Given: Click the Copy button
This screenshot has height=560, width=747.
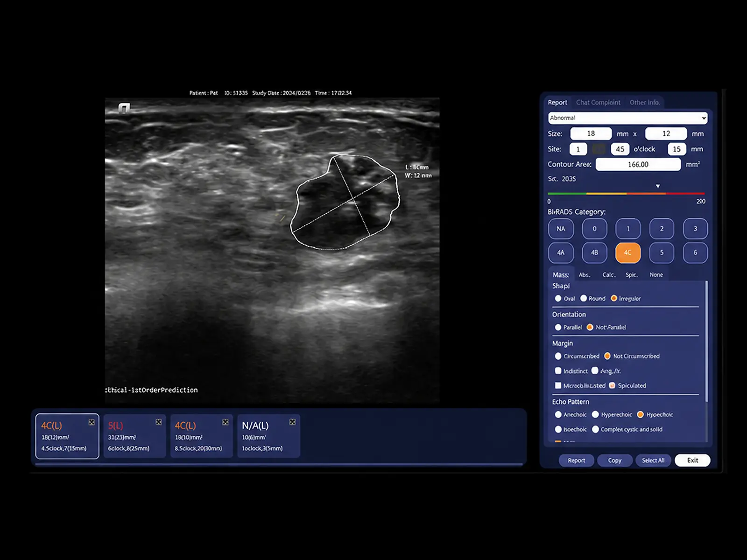Looking at the screenshot, I should point(615,461).
